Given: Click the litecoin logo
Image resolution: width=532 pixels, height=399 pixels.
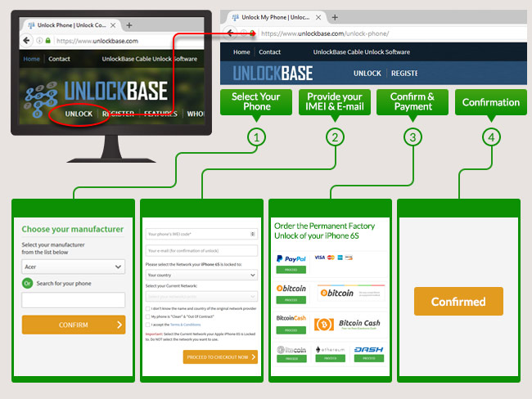Looking at the screenshot, I should coord(291,349).
